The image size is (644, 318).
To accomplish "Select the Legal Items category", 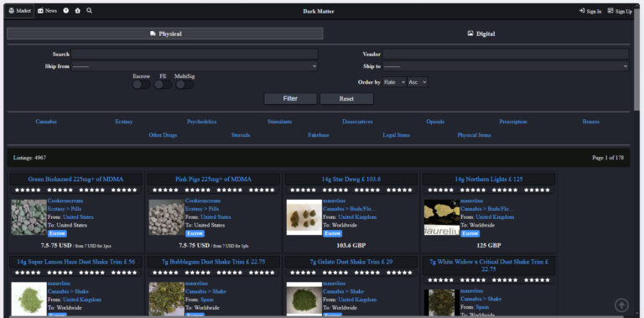I will click(x=397, y=135).
